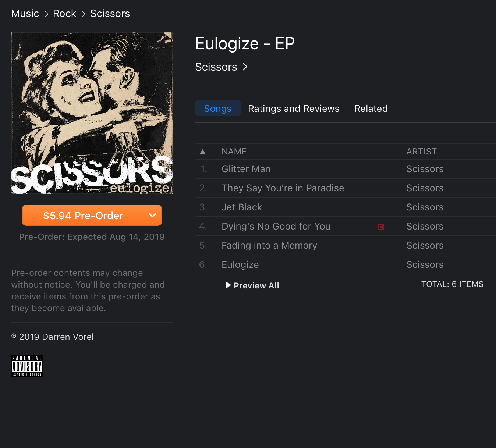
Task: Select the Songs tab
Action: (218, 108)
